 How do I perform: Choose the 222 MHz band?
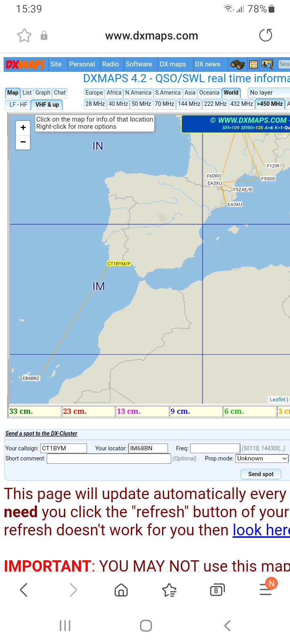tap(215, 104)
